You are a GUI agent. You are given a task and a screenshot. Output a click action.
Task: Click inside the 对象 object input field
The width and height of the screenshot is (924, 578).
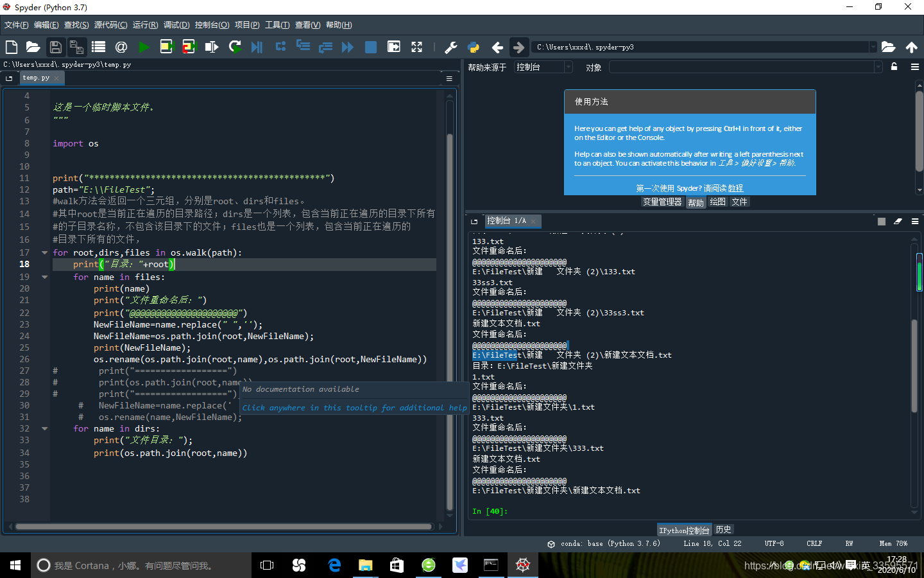tap(741, 67)
